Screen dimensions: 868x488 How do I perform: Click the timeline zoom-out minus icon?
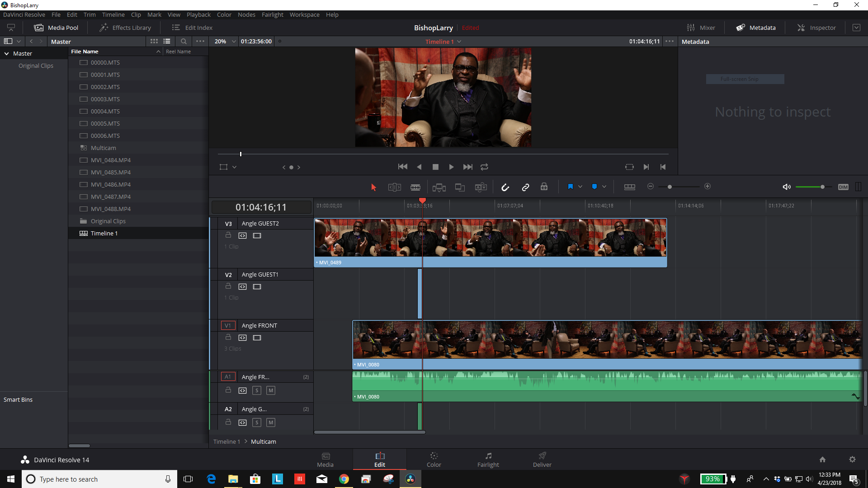pyautogui.click(x=651, y=187)
